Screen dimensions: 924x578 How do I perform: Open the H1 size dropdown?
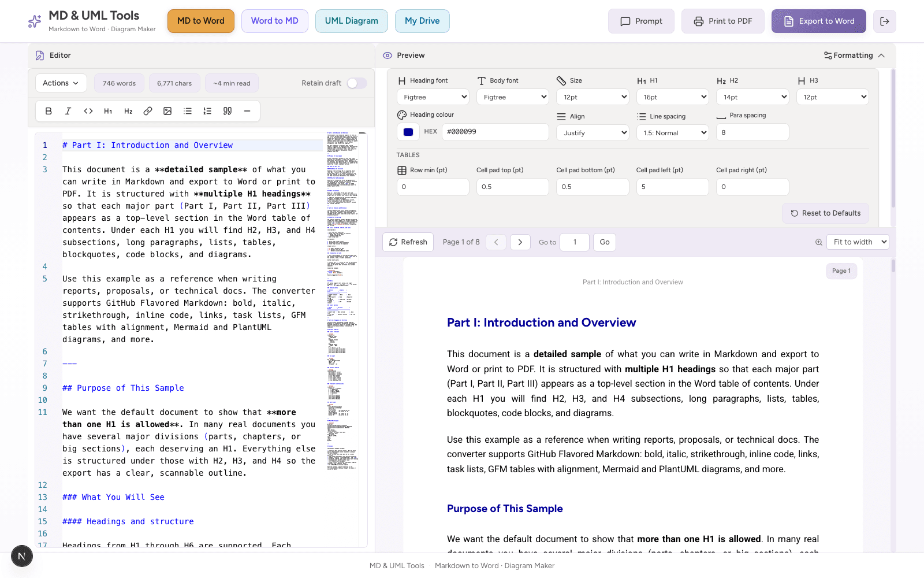click(673, 97)
